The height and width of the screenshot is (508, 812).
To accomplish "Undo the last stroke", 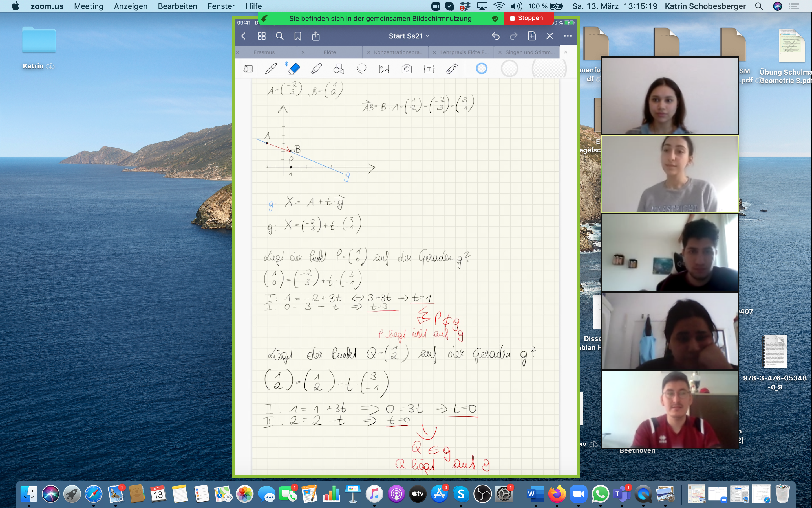I will 496,36.
